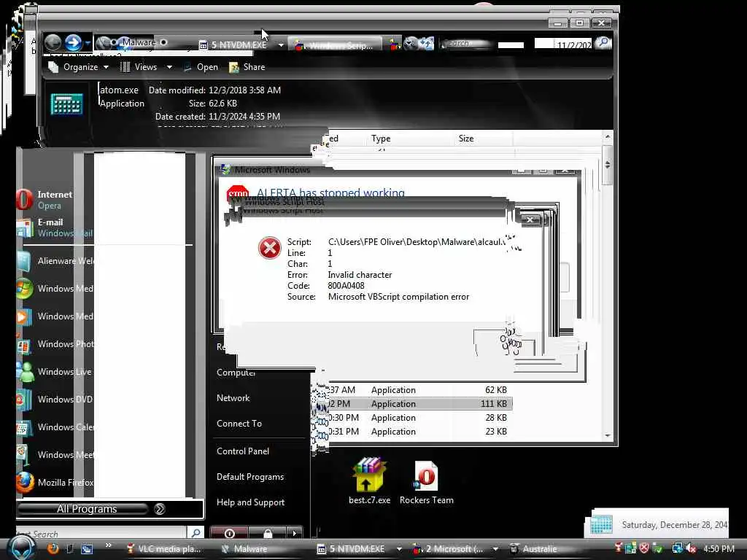Open best.c7.exe desktop icon
Image resolution: width=747 pixels, height=560 pixels.
(369, 481)
